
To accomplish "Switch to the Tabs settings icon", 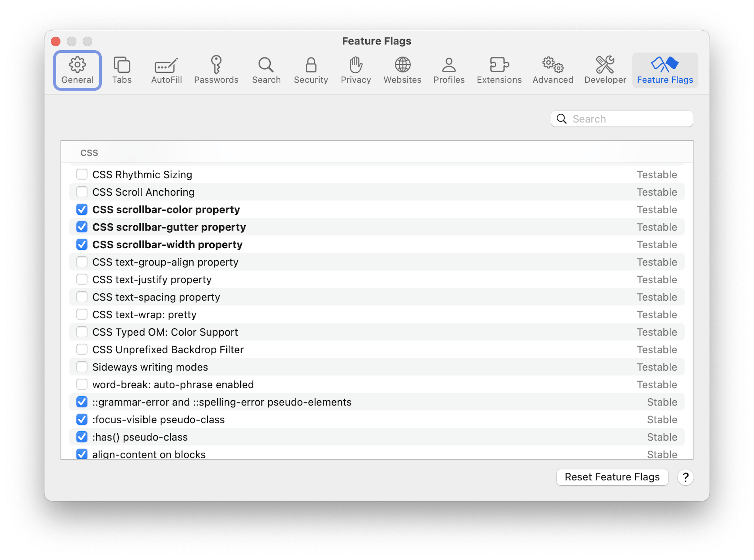I will tap(122, 70).
